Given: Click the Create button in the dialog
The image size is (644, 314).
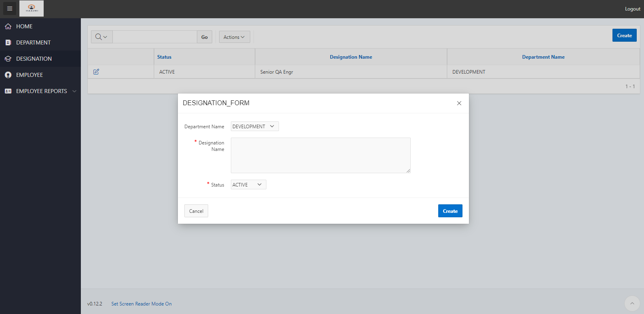Looking at the screenshot, I should coord(450,211).
